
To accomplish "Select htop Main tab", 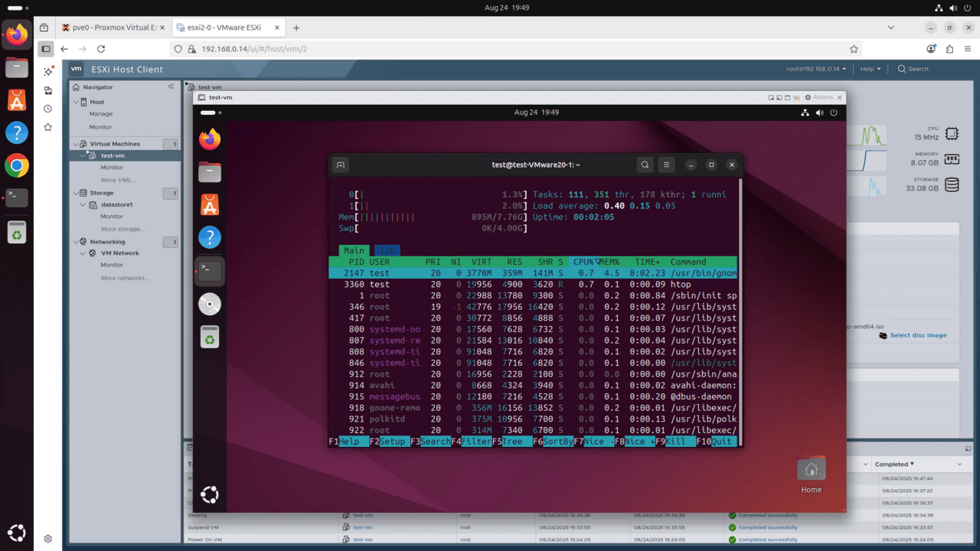I will (354, 250).
